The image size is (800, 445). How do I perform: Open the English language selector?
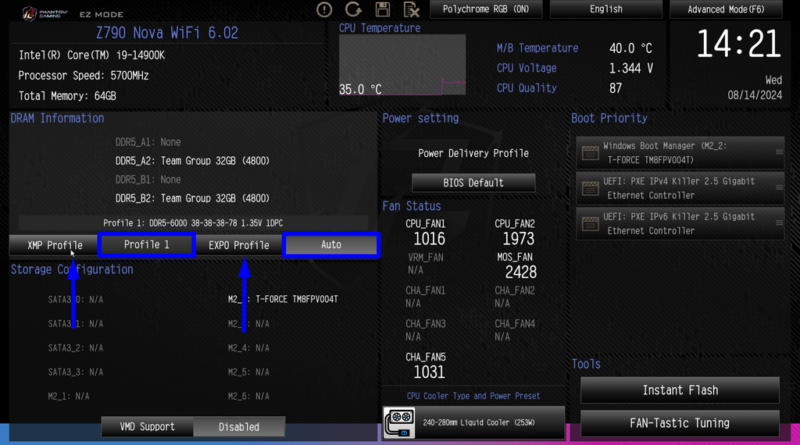coord(606,9)
